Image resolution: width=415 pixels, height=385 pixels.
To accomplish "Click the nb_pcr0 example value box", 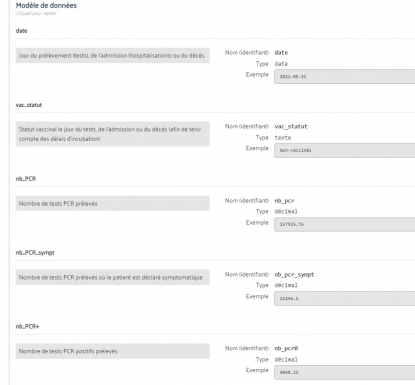I will click(x=345, y=372).
